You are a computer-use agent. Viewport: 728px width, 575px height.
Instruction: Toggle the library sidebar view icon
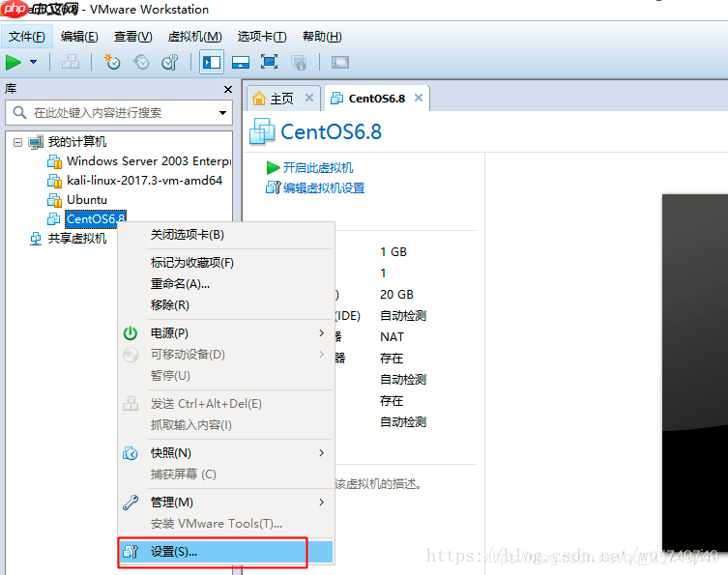[212, 62]
